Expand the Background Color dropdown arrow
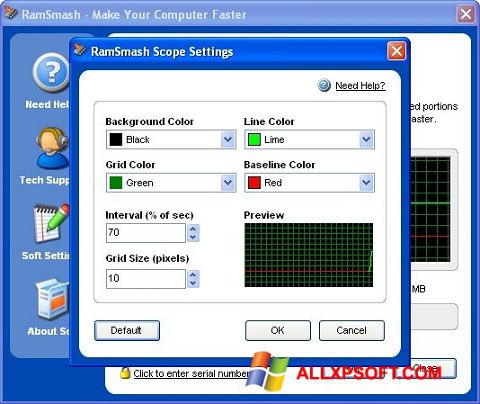480x404 pixels. tap(228, 139)
